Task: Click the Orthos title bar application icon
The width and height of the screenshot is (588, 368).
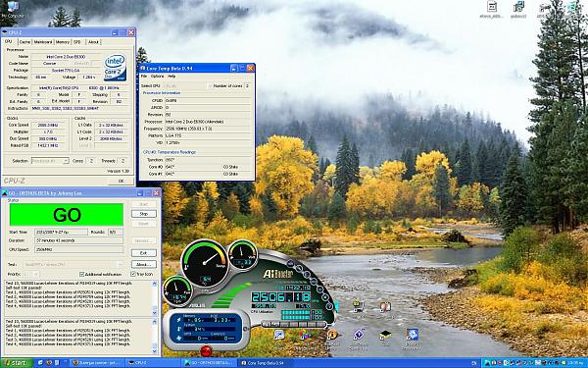Action: [5, 193]
